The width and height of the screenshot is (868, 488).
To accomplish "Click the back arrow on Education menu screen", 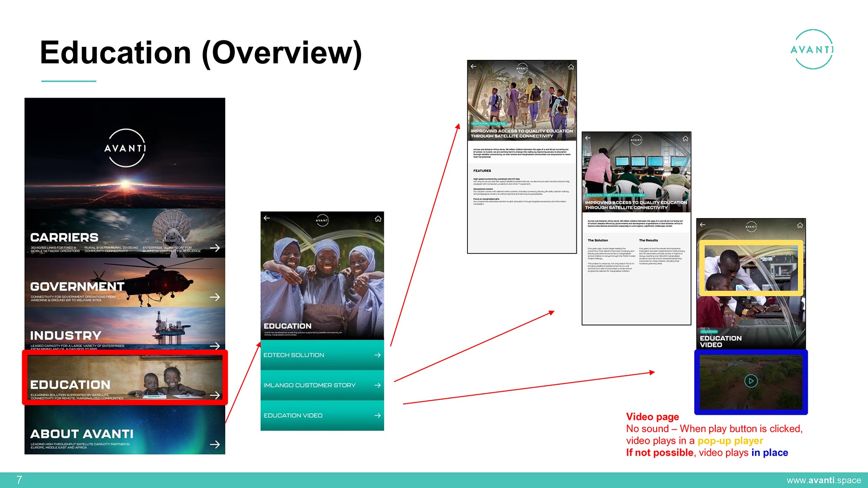I will [267, 218].
